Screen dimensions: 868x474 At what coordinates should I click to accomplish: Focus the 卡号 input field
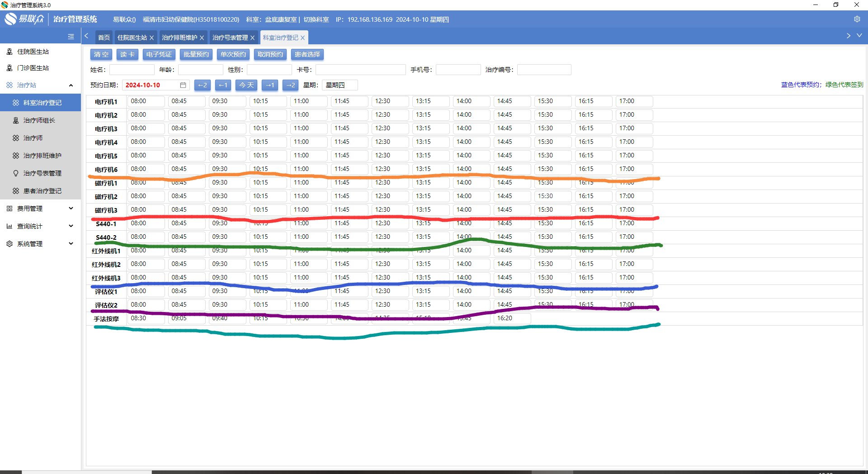click(x=361, y=70)
